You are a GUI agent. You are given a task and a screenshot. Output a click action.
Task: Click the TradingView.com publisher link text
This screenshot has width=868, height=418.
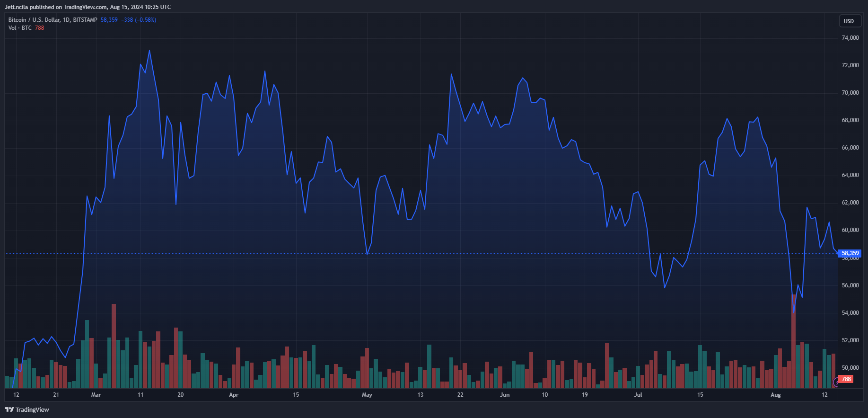click(85, 7)
